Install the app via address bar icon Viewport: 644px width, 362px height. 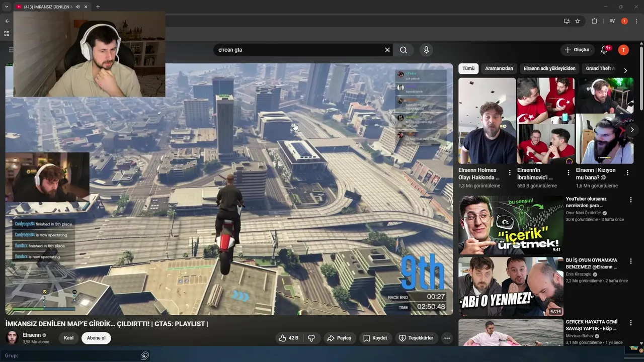coord(567,21)
